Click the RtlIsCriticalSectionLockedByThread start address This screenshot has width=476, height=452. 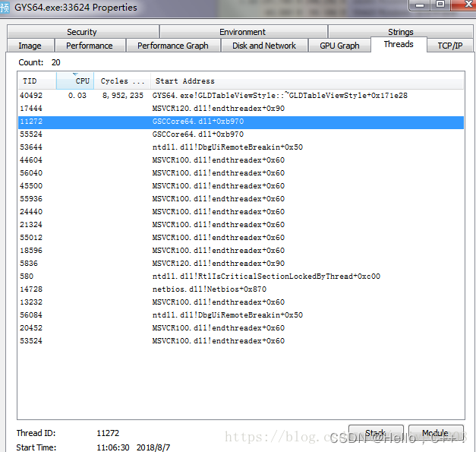pyautogui.click(x=266, y=276)
